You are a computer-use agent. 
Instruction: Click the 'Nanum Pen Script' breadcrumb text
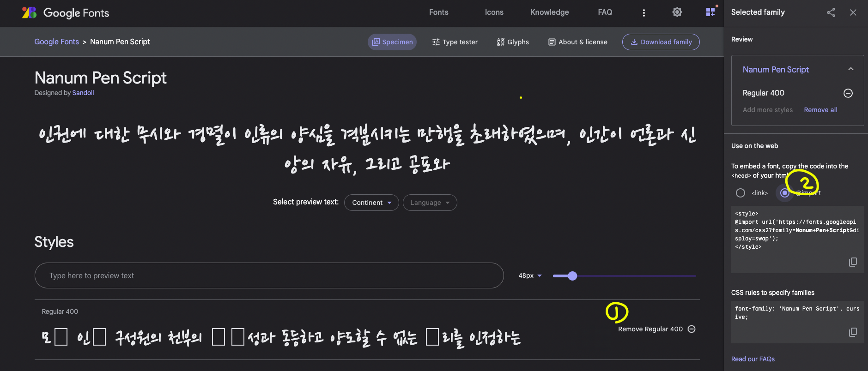(120, 42)
